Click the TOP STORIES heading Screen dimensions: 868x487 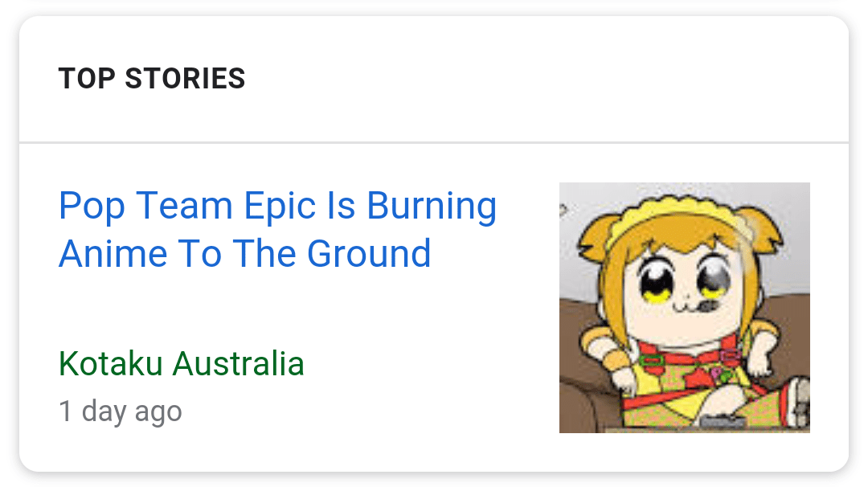click(152, 78)
